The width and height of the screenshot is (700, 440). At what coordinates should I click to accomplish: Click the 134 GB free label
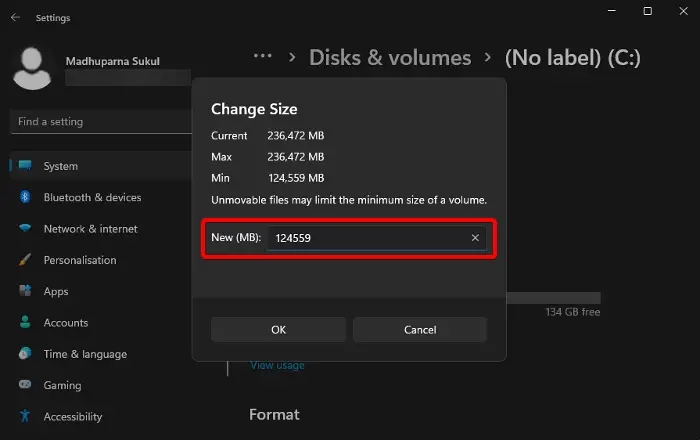click(573, 312)
